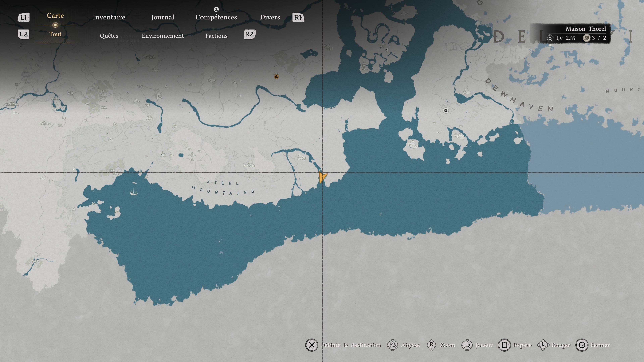Click the R stick Zoom icon
Screen dimensions: 644x362
tap(432, 345)
